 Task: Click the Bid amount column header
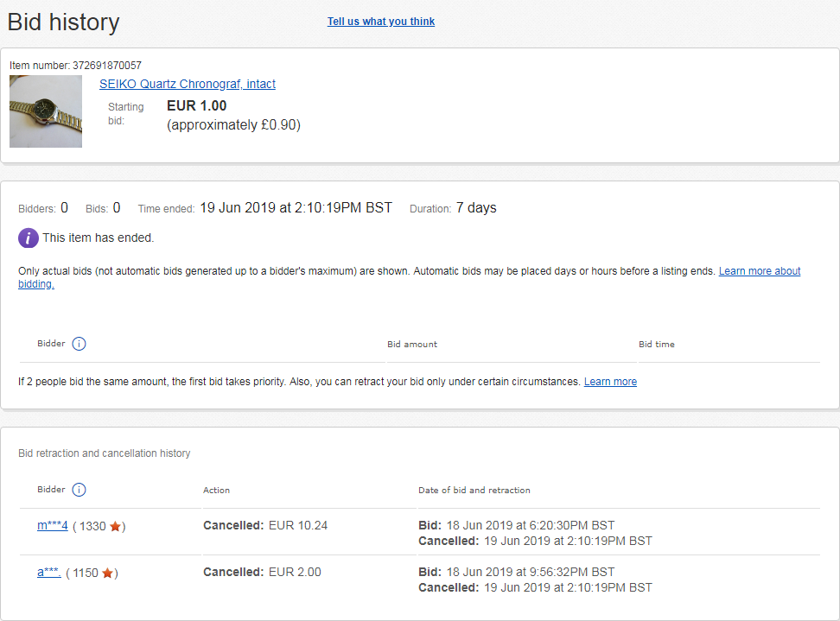[x=412, y=345]
